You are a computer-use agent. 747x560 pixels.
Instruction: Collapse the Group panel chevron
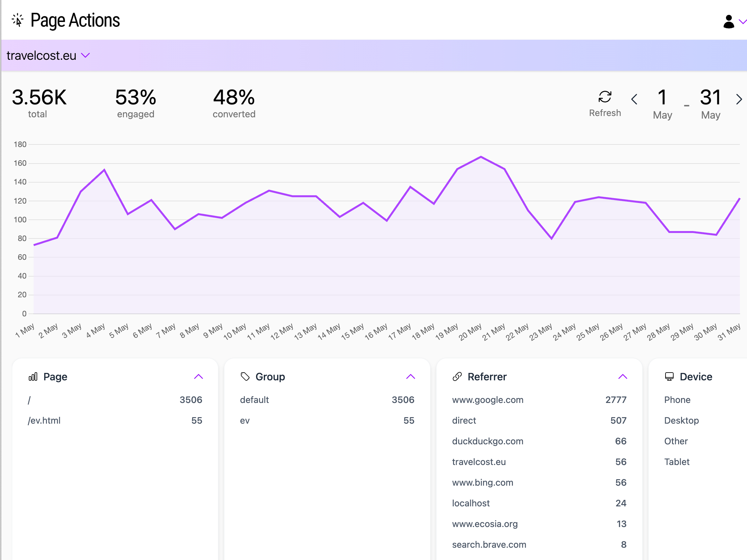click(411, 377)
